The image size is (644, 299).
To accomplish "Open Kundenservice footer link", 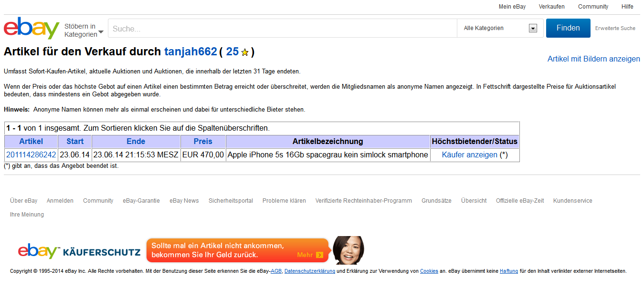I will [573, 201].
